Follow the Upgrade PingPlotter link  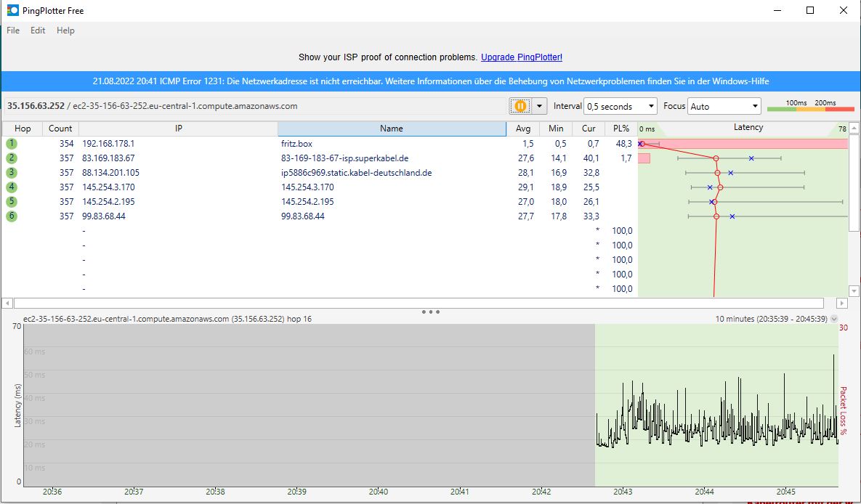[521, 57]
